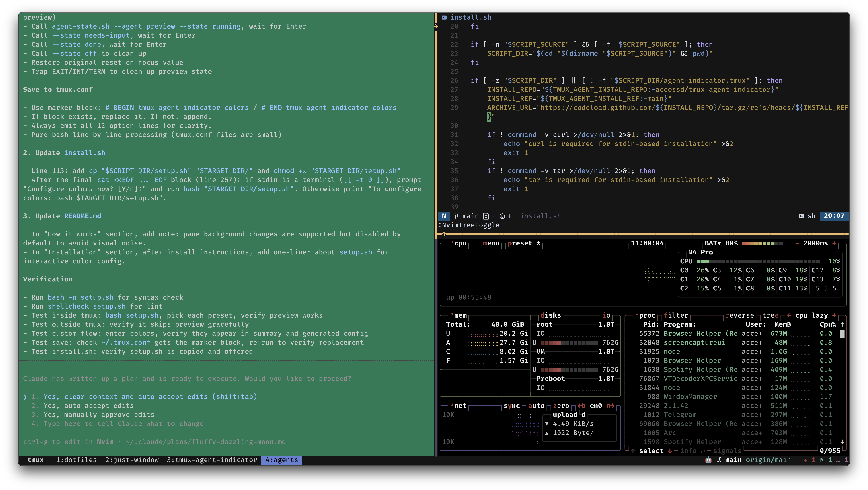Increase btop update interval with plus
Image resolution: width=868 pixels, height=490 pixels.
point(834,243)
